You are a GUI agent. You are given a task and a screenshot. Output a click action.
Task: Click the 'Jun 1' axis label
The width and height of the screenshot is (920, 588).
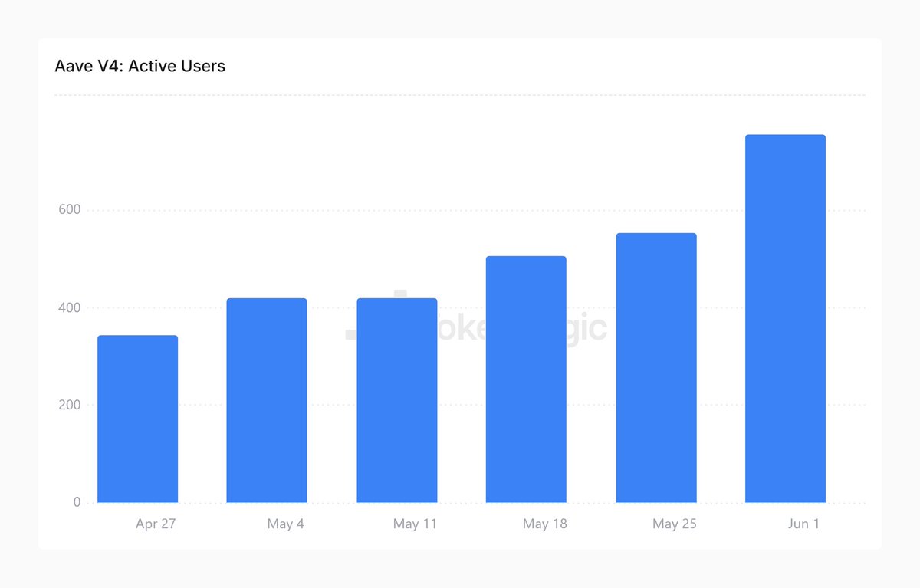tap(804, 524)
